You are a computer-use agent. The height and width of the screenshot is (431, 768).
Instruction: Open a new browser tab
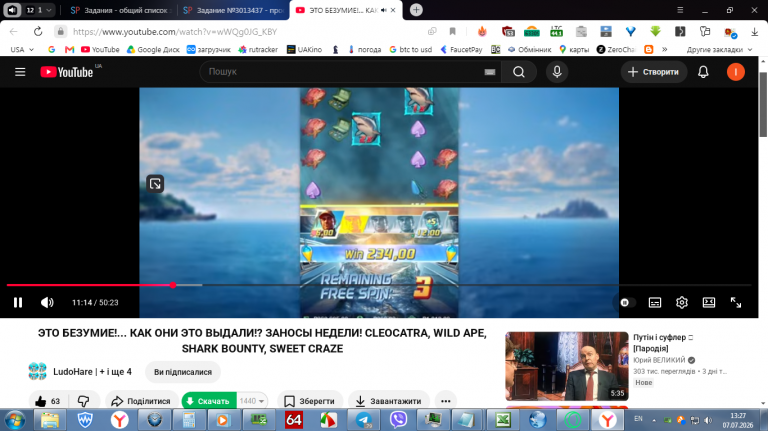tap(416, 10)
